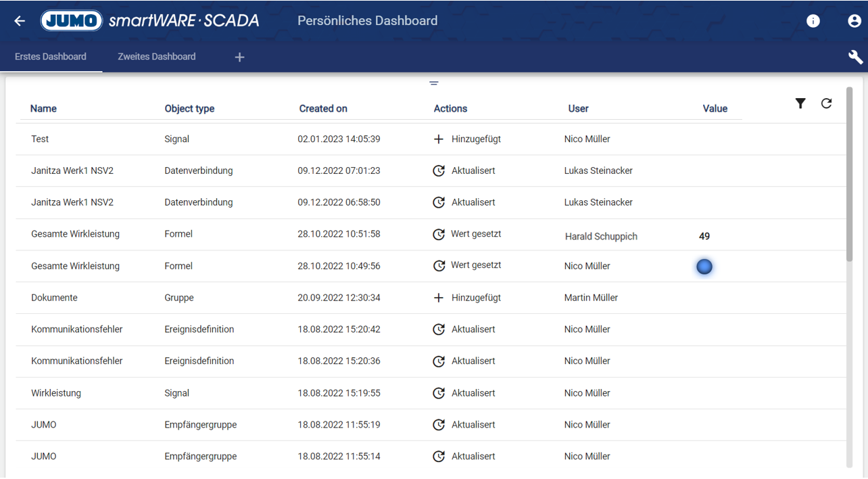Refresh the table with reload icon
868x479 pixels.
(826, 104)
